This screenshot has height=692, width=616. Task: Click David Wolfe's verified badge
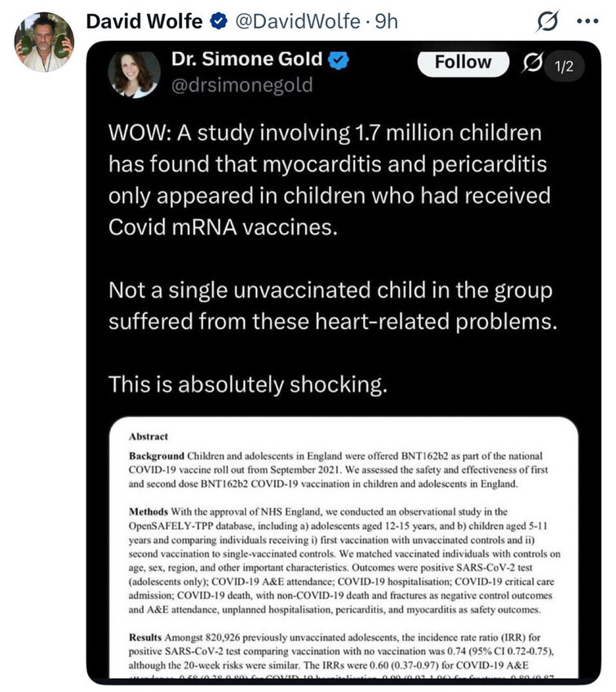tap(219, 21)
